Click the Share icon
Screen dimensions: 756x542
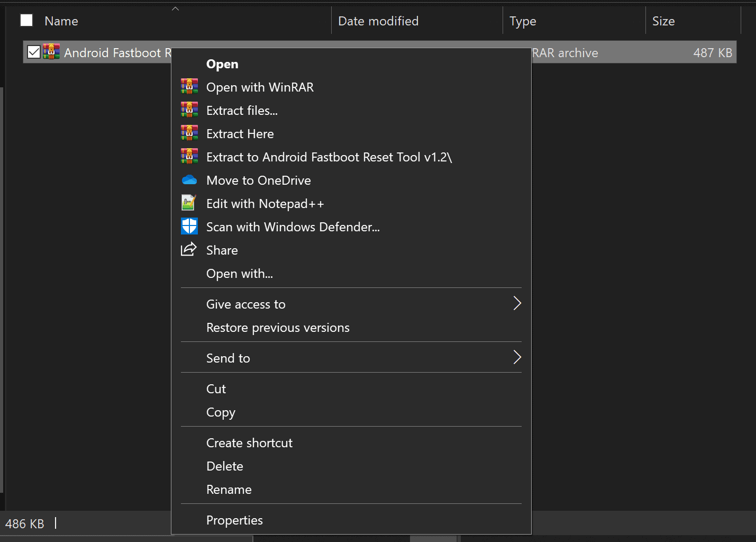tap(189, 249)
